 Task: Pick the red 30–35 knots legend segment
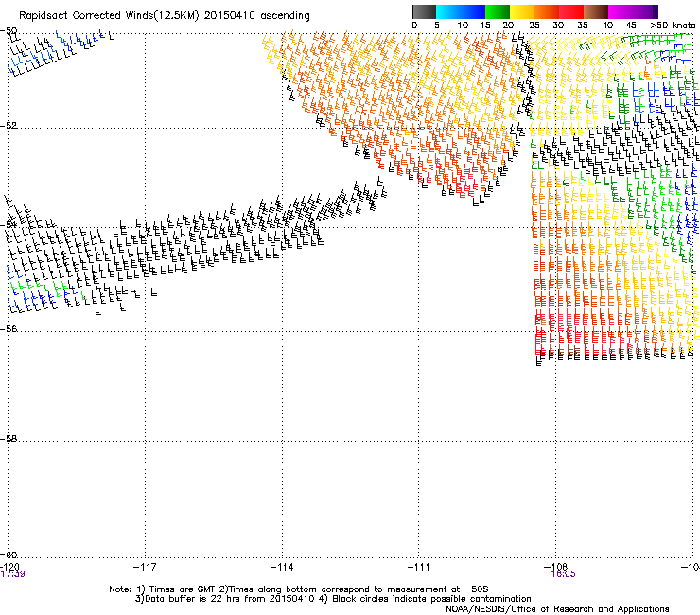point(571,11)
